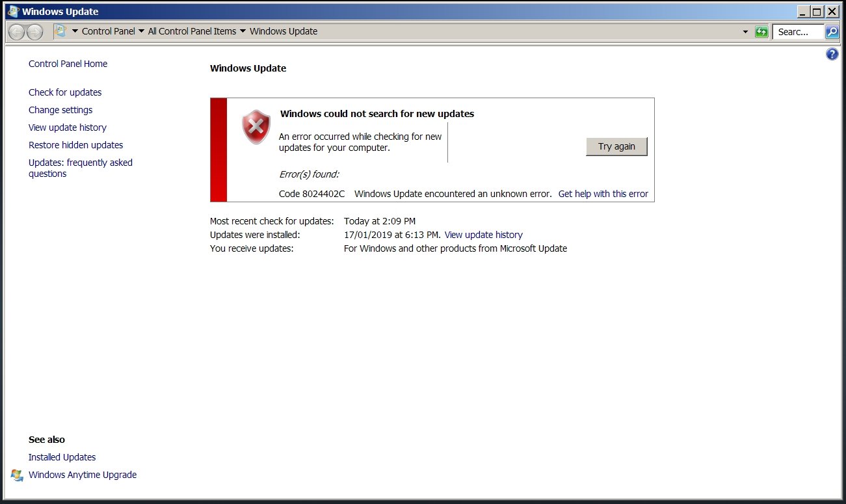This screenshot has width=846, height=504.
Task: Click into the Search box
Action: coord(798,32)
